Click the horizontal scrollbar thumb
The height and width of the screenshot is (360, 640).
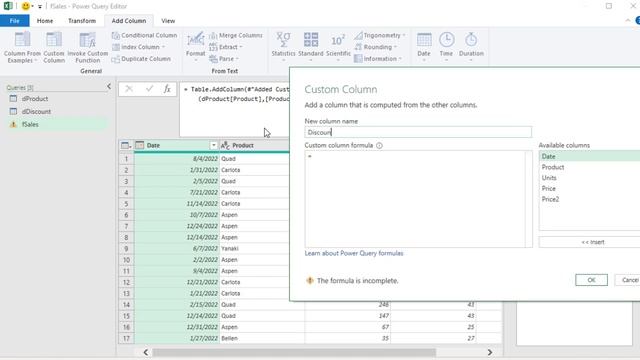coord(294,352)
